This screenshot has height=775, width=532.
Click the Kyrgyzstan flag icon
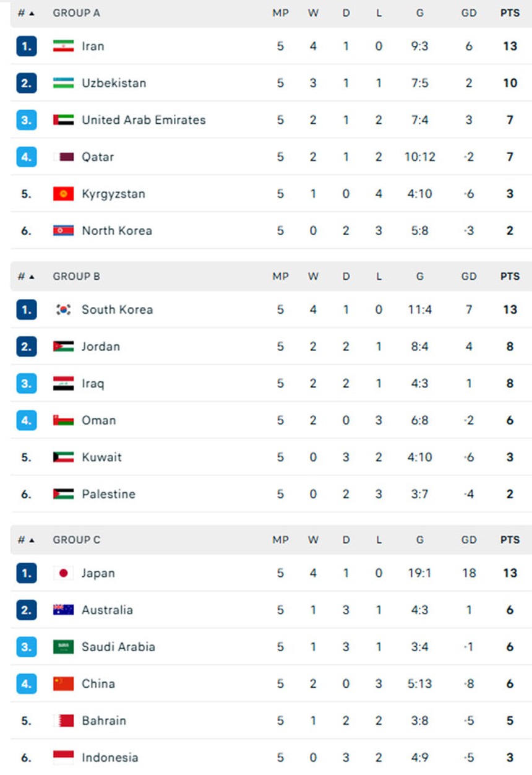(63, 194)
